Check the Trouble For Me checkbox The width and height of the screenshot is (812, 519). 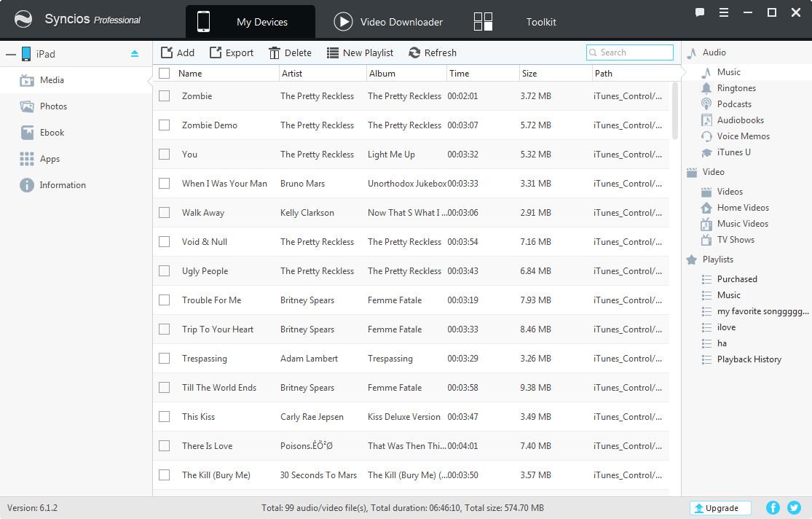164,300
